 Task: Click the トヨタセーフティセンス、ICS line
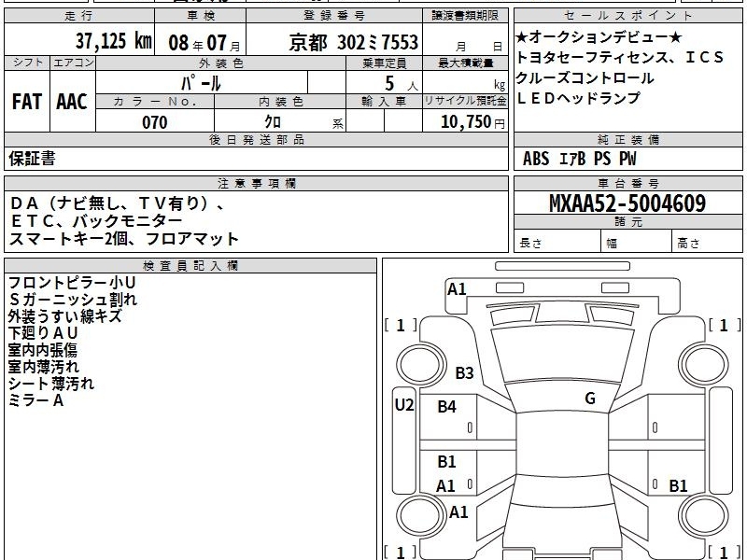[x=619, y=58]
